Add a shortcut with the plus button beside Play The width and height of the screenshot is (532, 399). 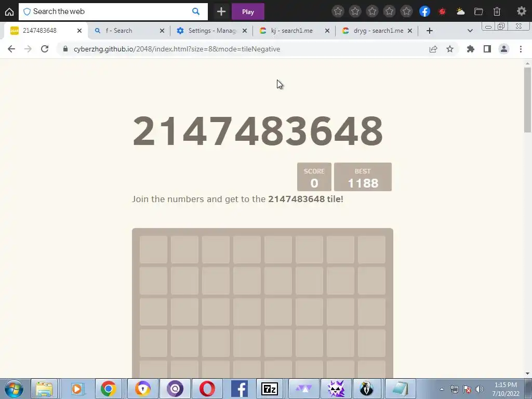pos(221,11)
